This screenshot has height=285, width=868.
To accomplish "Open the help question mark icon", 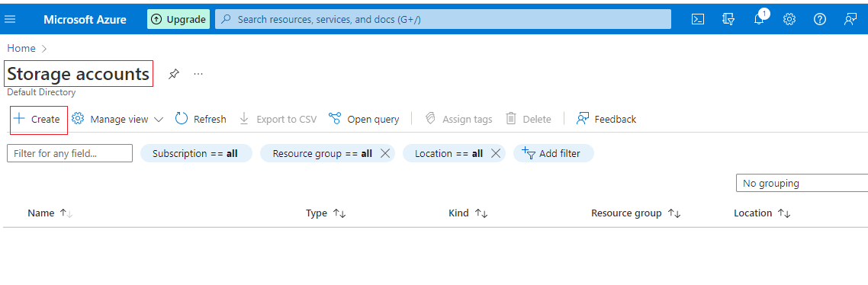I will [820, 19].
